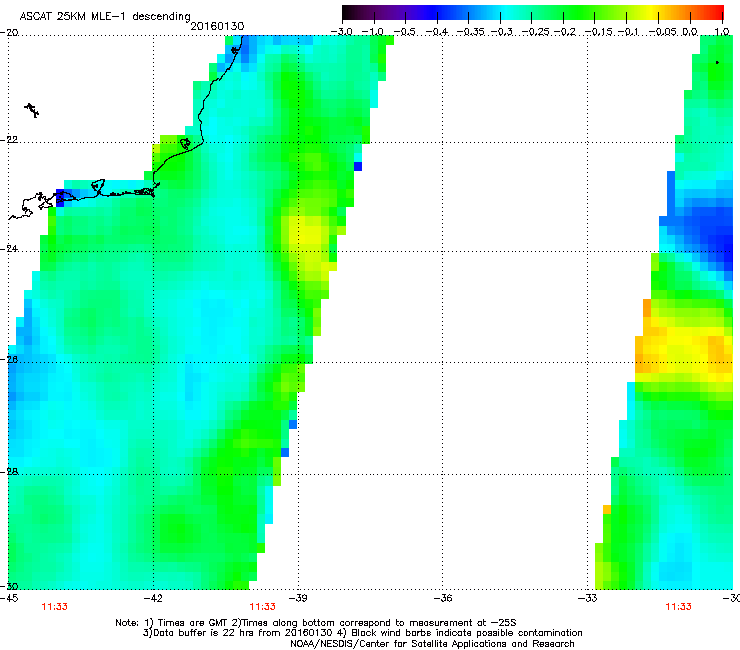Select the date label 20160130
The width and height of the screenshot is (740, 650).
click(x=217, y=26)
